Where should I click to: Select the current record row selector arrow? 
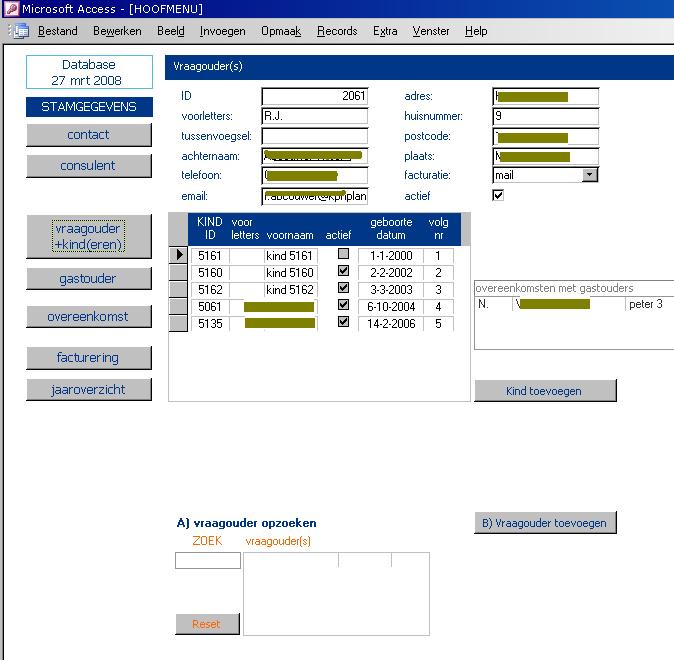coord(179,256)
